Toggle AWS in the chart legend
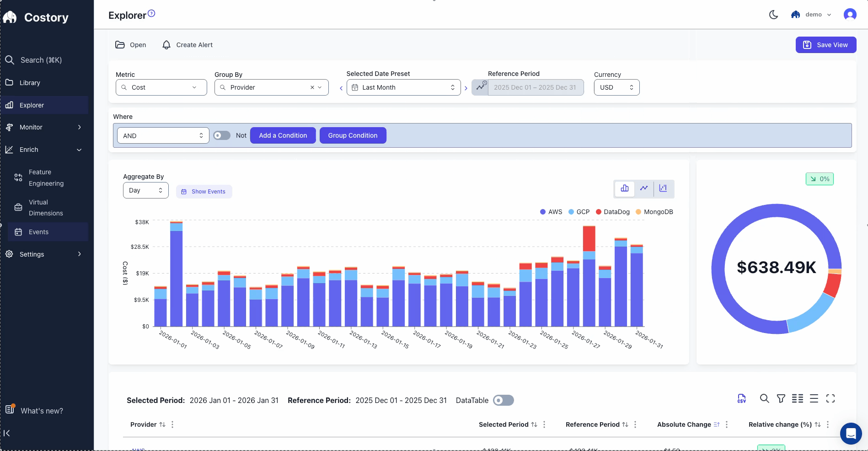This screenshot has width=868, height=451. 551,212
